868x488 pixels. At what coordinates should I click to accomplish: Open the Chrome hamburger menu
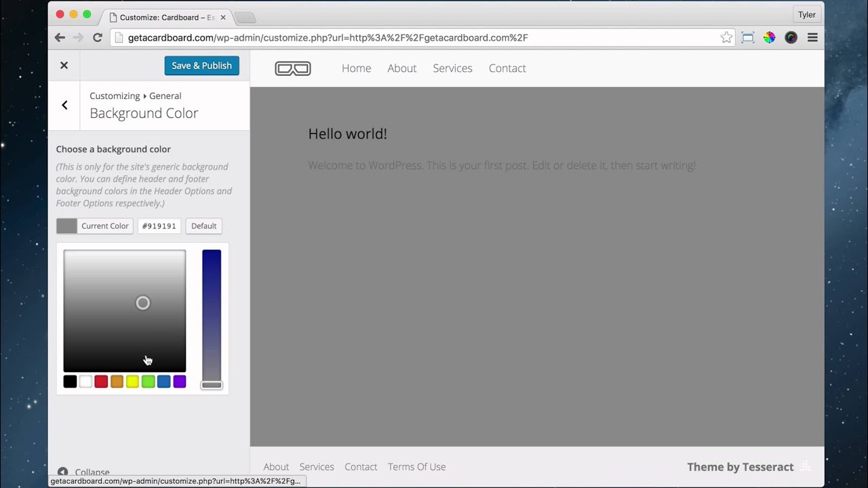[812, 38]
